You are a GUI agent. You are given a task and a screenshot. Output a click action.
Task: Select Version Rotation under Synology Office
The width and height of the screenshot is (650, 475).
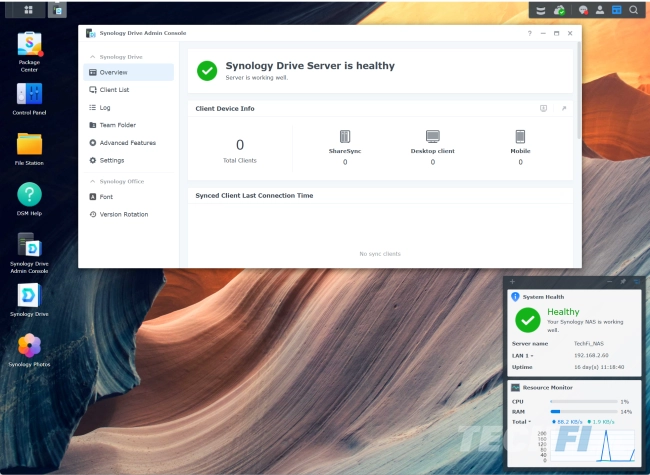(x=129, y=214)
